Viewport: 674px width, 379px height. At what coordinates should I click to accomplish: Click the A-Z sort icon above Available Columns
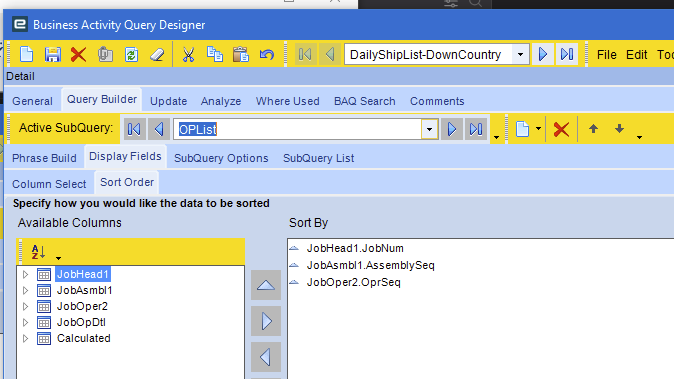[x=38, y=252]
